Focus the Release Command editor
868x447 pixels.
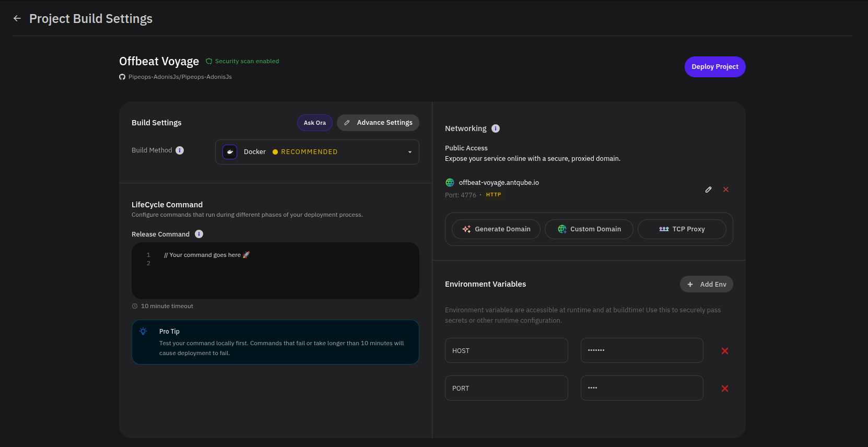[275, 270]
